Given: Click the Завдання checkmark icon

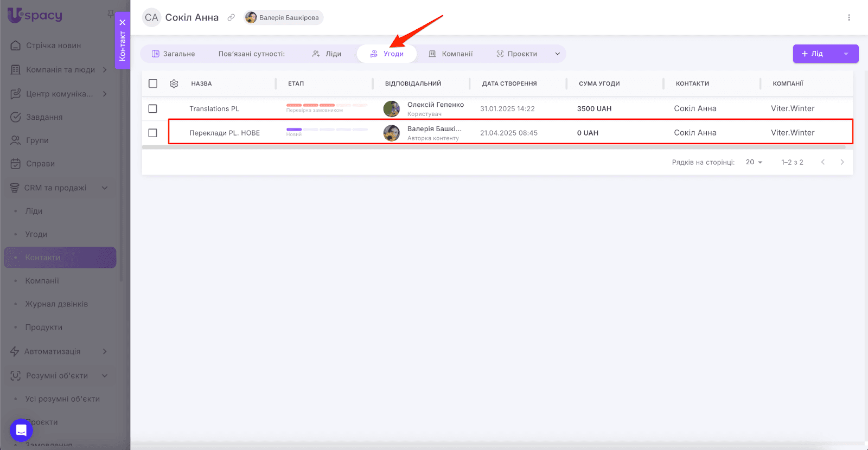Looking at the screenshot, I should click(16, 117).
